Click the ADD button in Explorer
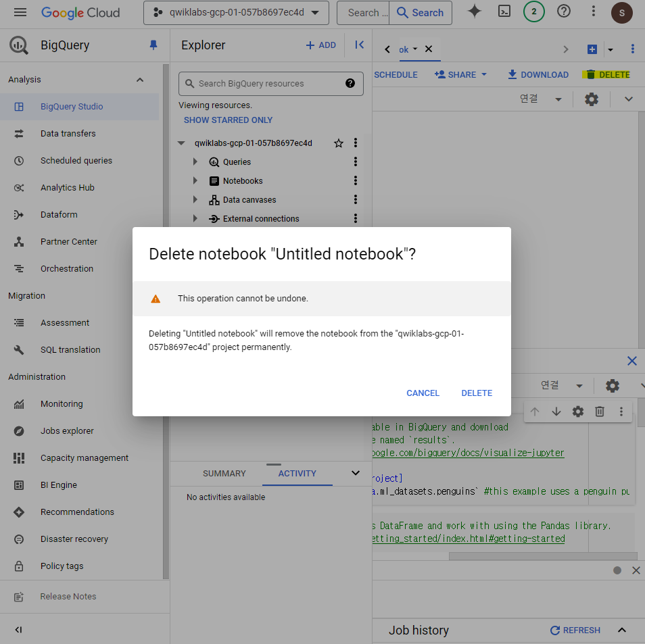Screen dimensions: 645x644 321,45
